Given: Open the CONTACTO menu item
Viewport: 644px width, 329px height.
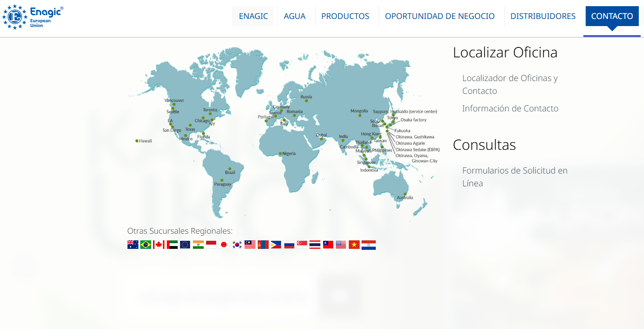Looking at the screenshot, I should [x=612, y=16].
